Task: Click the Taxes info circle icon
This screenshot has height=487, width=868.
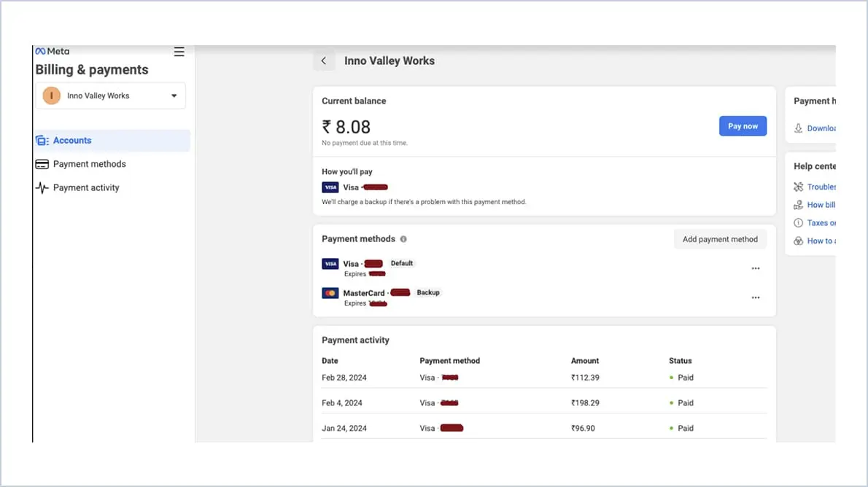Action: [798, 223]
